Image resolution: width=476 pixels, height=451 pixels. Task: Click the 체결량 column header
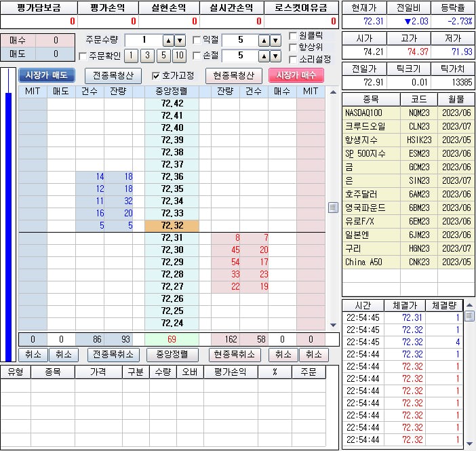(x=444, y=305)
